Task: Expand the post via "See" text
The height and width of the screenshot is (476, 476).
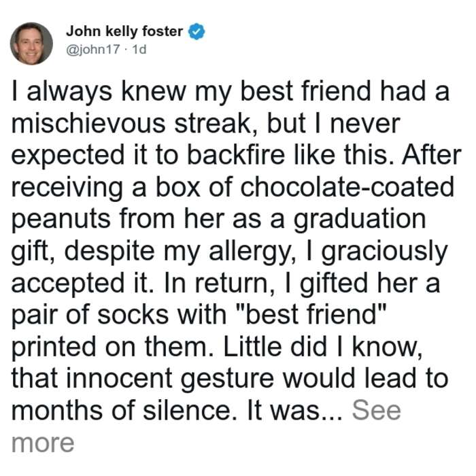Action: tap(377, 410)
